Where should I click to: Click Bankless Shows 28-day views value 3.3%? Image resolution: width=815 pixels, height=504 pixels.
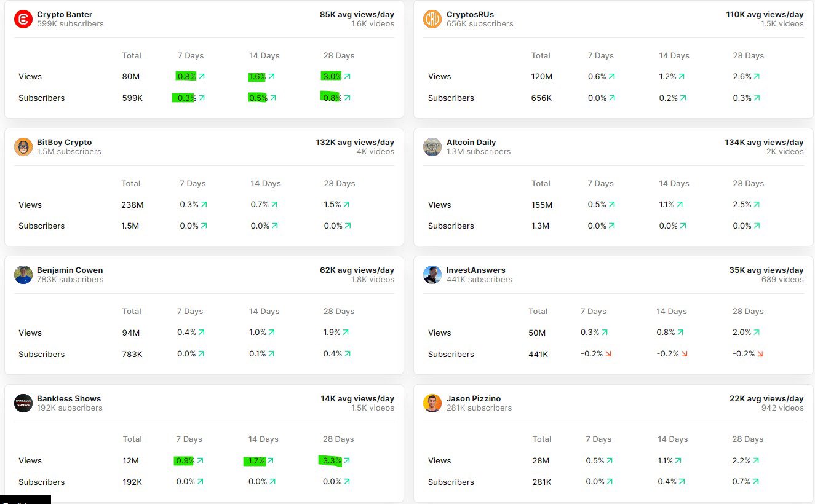pyautogui.click(x=332, y=460)
